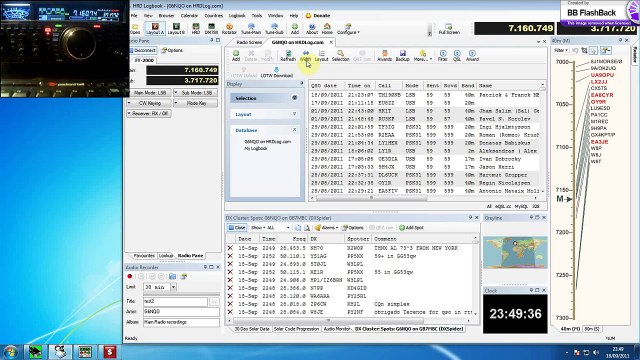Switch to Full Screen mode
640x360 pixels.
449,29
